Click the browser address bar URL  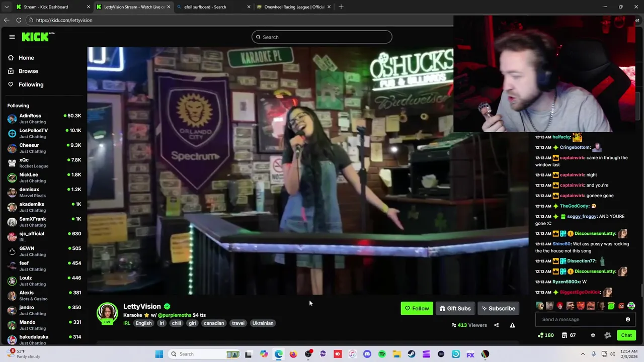pyautogui.click(x=64, y=20)
